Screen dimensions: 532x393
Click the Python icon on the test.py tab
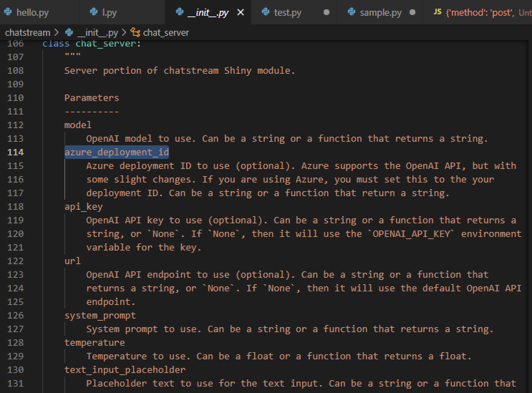pyautogui.click(x=265, y=12)
